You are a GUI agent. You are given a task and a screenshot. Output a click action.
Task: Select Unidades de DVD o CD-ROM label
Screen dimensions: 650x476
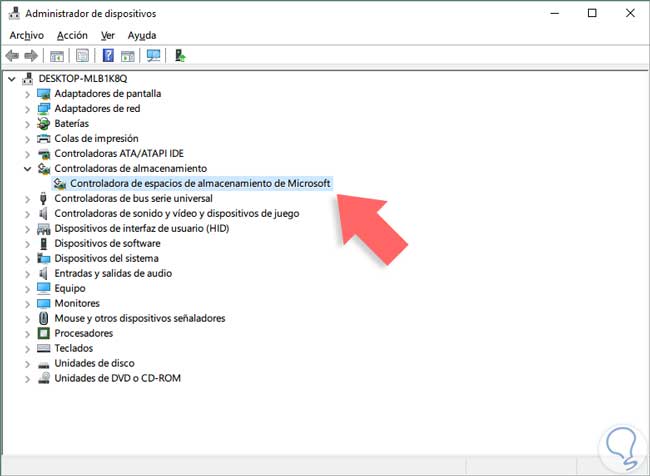[118, 378]
